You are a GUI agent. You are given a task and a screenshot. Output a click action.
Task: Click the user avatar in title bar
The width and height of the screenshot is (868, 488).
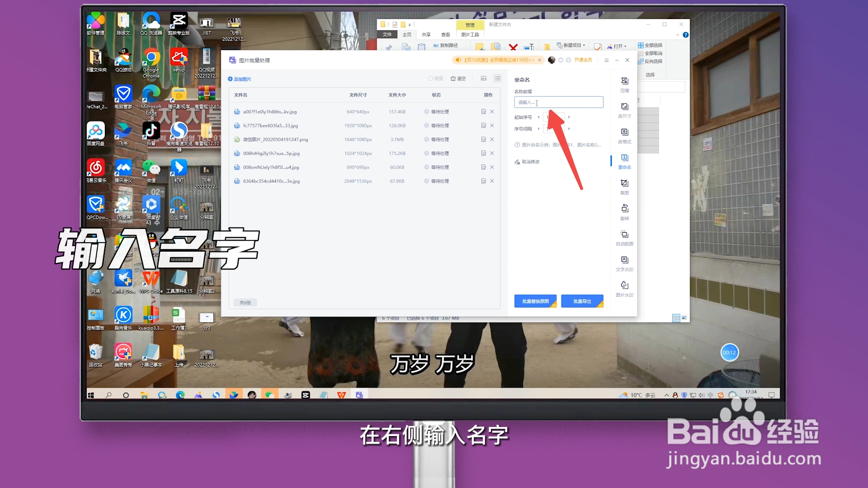[x=552, y=60]
